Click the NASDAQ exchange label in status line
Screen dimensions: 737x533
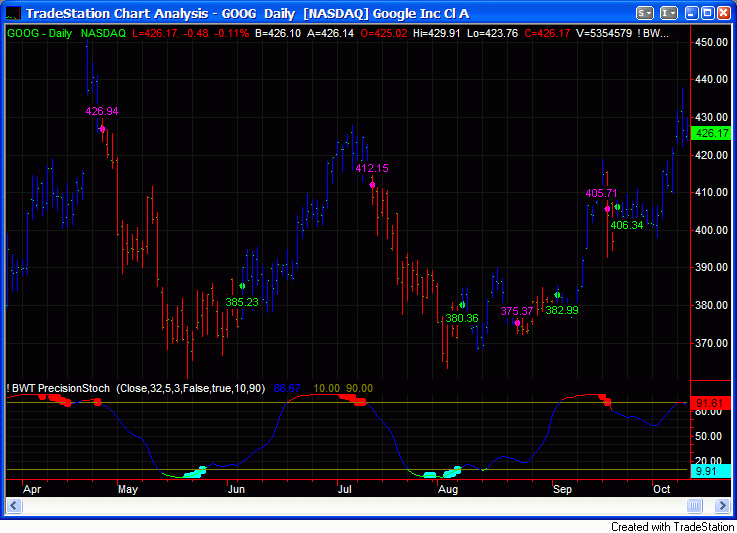tap(103, 33)
